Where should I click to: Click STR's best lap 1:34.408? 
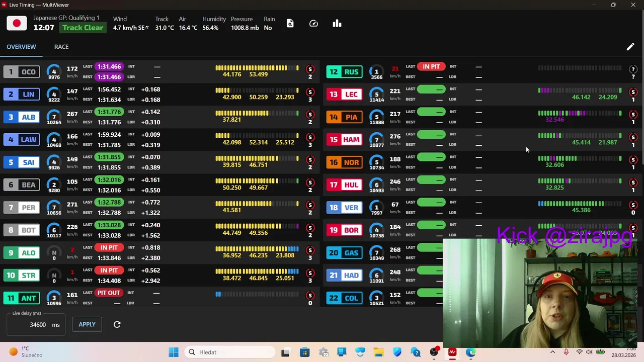[x=109, y=281]
